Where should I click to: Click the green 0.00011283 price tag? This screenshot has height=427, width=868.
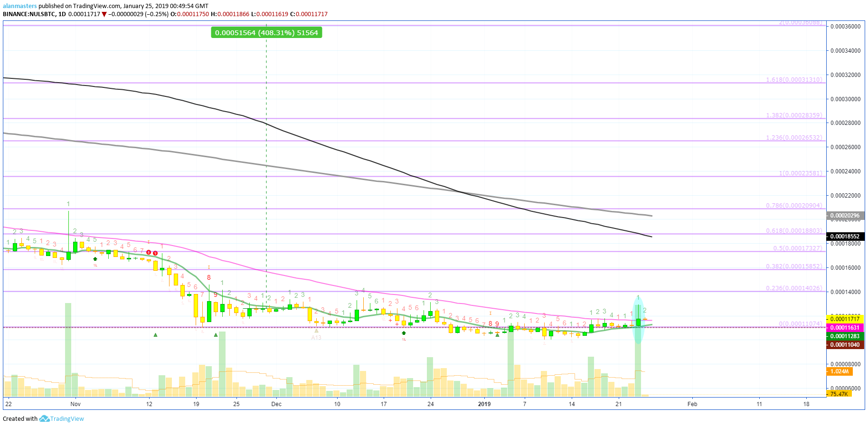tap(845, 336)
